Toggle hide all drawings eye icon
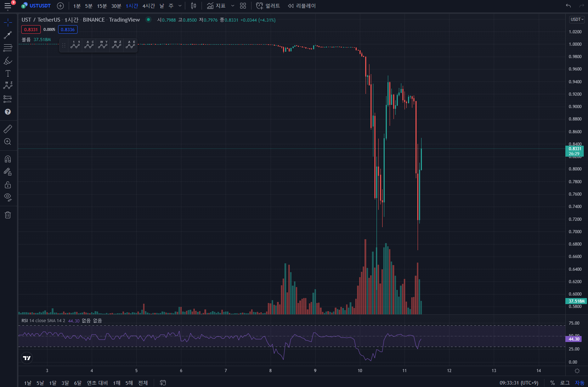Image resolution: width=588 pixels, height=387 pixels. (8, 197)
